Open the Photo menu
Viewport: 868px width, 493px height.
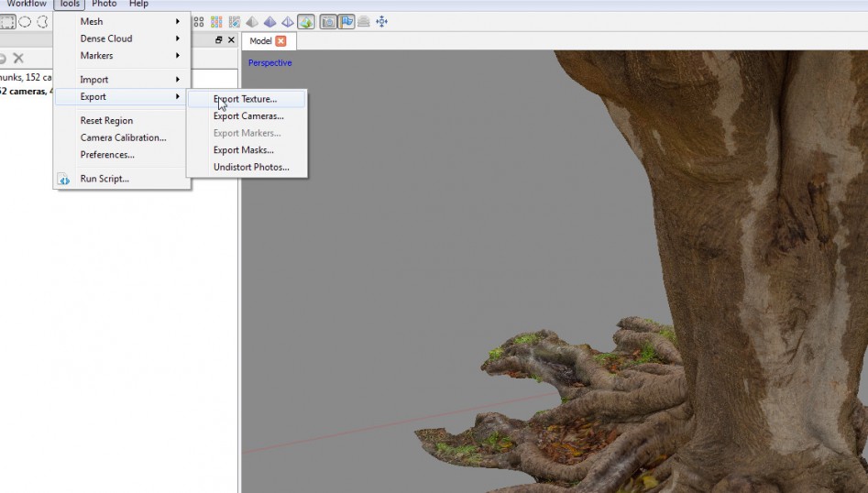point(104,4)
